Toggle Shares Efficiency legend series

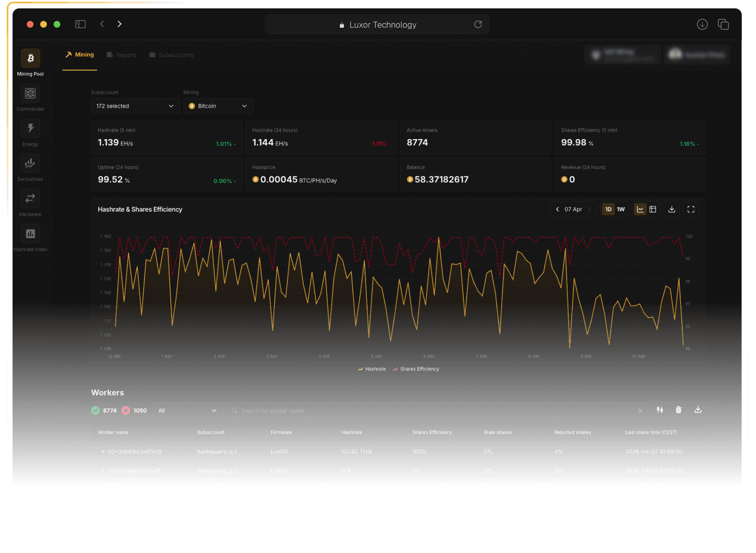pyautogui.click(x=416, y=369)
